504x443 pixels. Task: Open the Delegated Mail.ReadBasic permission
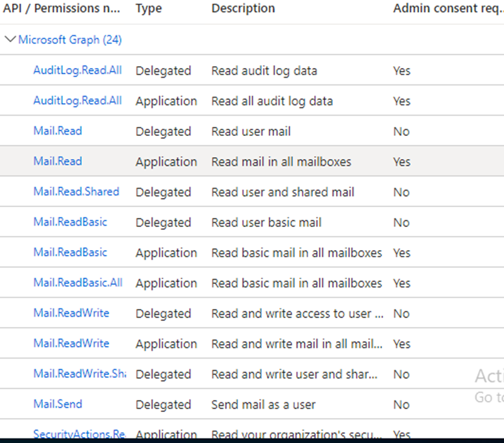click(x=70, y=222)
